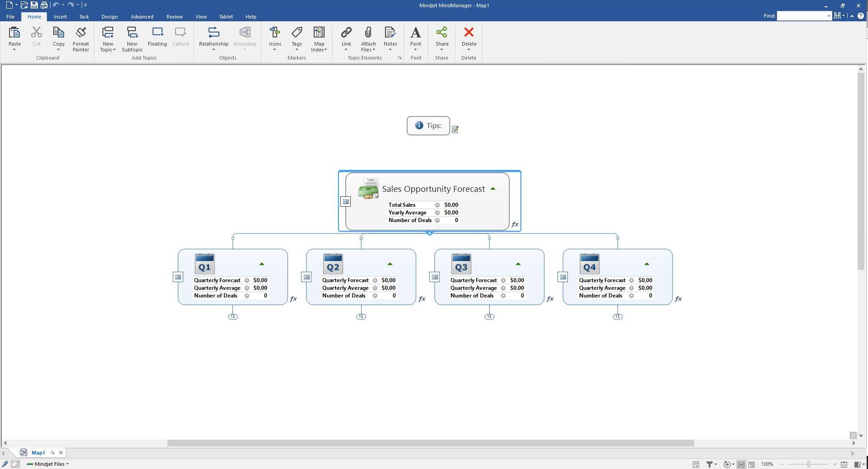
Task: Toggle properties panel icon left of Q4 topic
Action: coord(562,277)
